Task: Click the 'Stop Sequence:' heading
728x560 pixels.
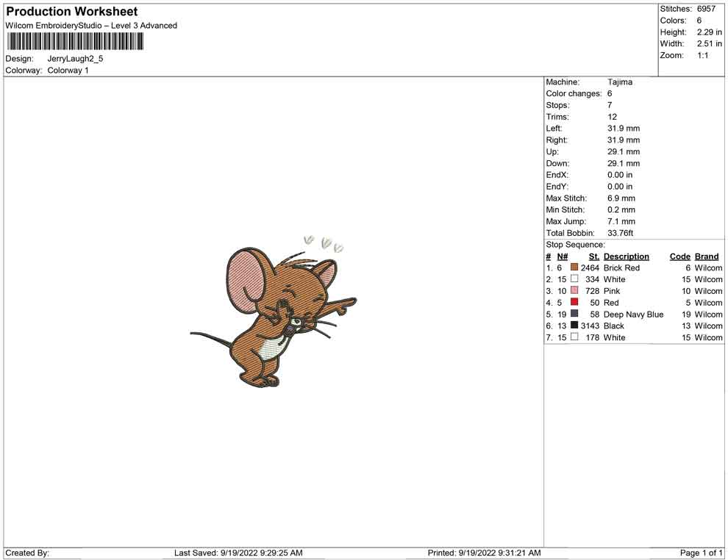Action: tap(575, 245)
